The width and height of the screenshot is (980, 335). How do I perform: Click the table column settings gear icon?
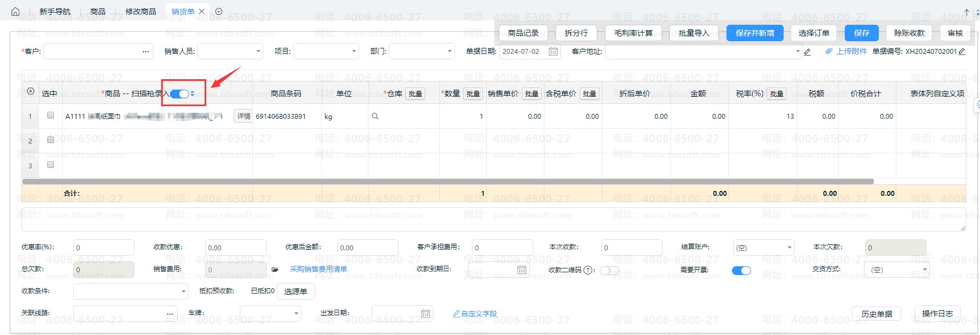(31, 91)
